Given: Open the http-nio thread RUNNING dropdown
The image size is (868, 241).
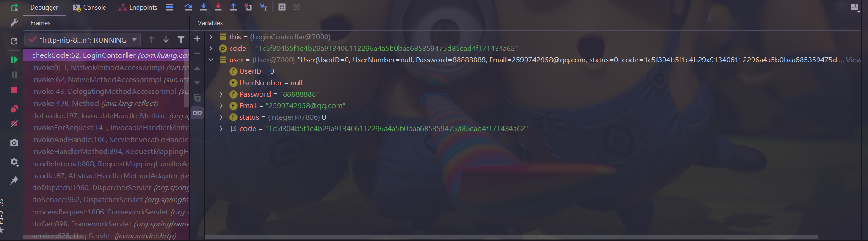Looking at the screenshot, I should [83, 40].
